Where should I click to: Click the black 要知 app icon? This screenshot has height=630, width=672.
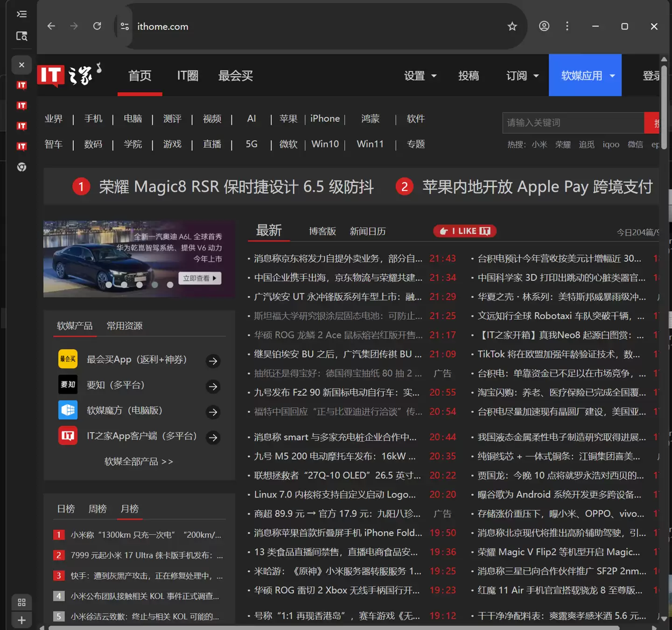coord(68,385)
